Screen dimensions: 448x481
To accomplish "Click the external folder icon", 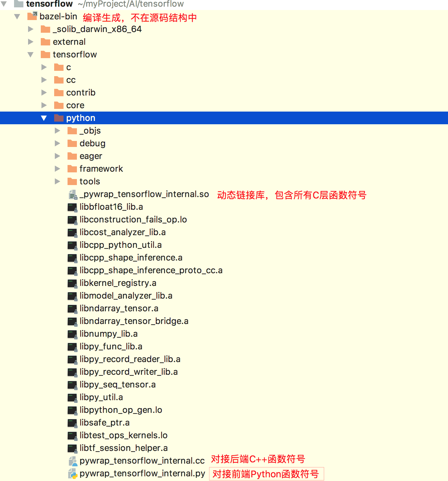I will pos(45,42).
